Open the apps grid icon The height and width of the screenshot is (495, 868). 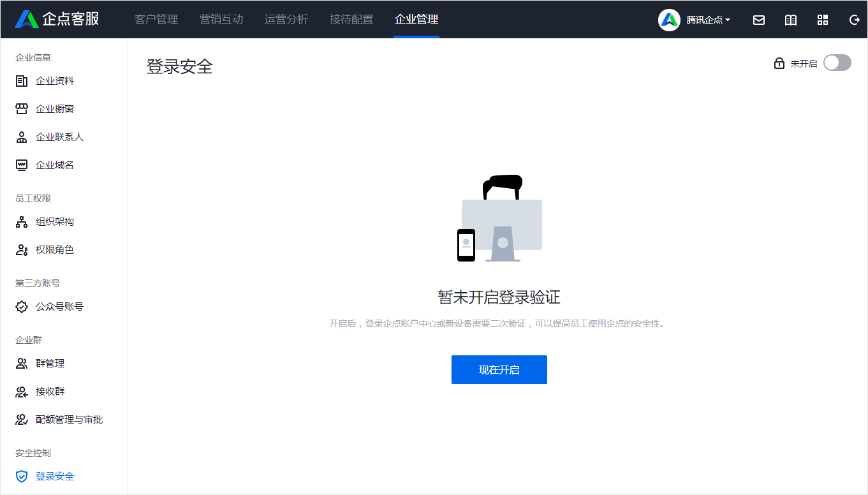click(x=823, y=20)
